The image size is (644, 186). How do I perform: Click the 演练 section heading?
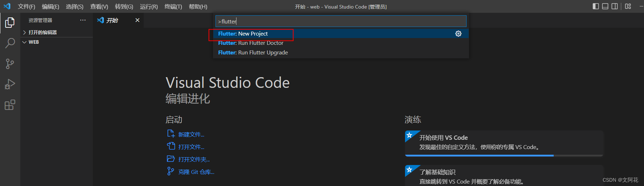(x=413, y=119)
